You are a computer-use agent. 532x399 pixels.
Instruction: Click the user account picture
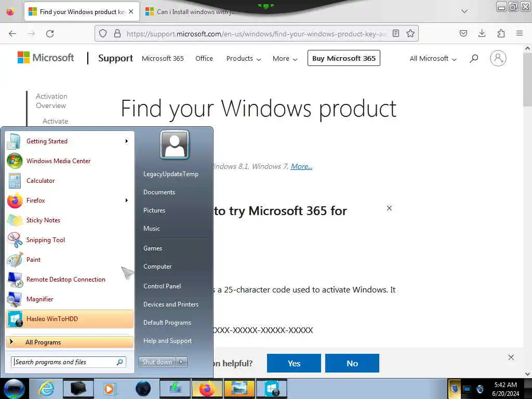175,145
